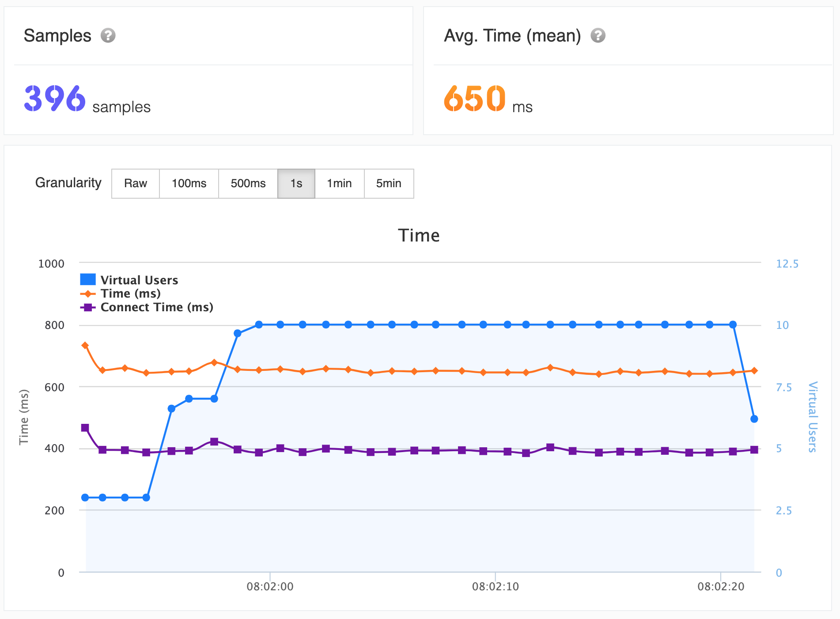Select Raw granularity
The image size is (840, 619).
pos(136,183)
